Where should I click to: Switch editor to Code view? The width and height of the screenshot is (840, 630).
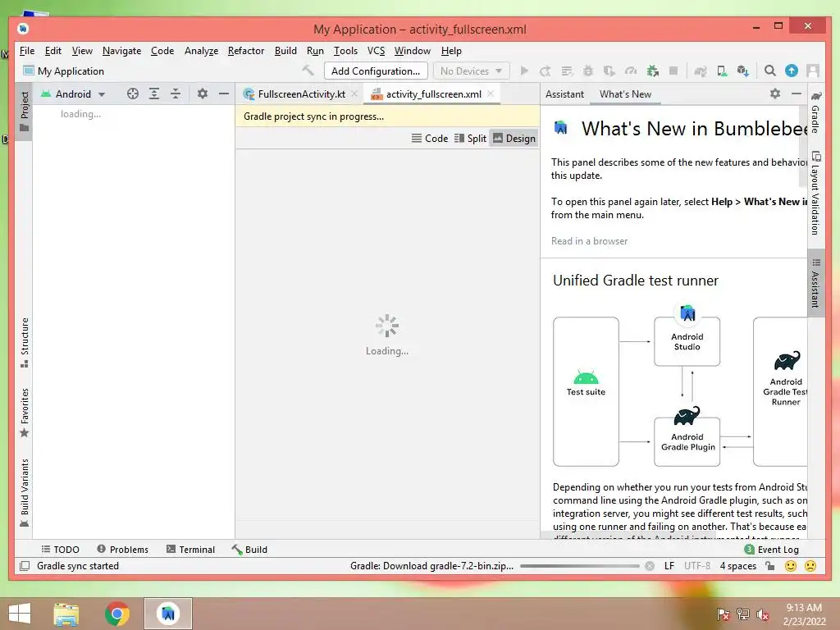click(x=430, y=138)
